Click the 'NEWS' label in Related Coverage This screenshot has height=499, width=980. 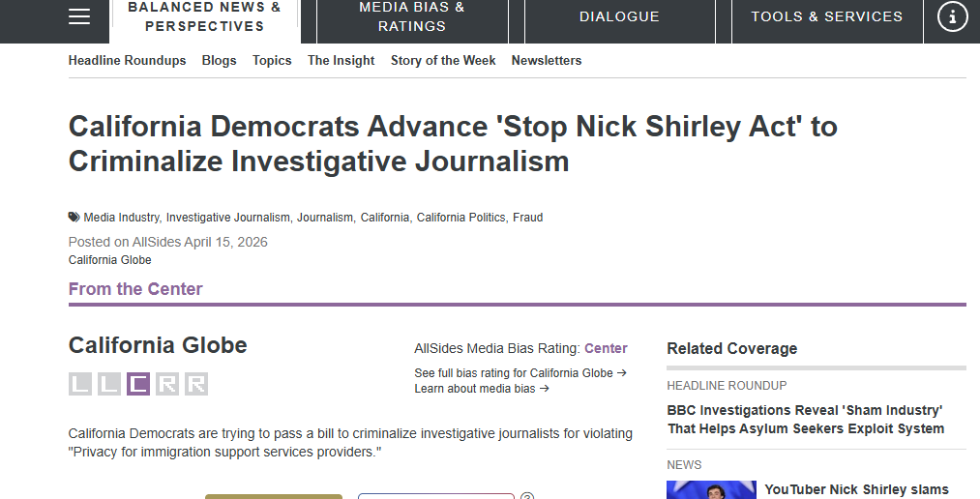[684, 465]
